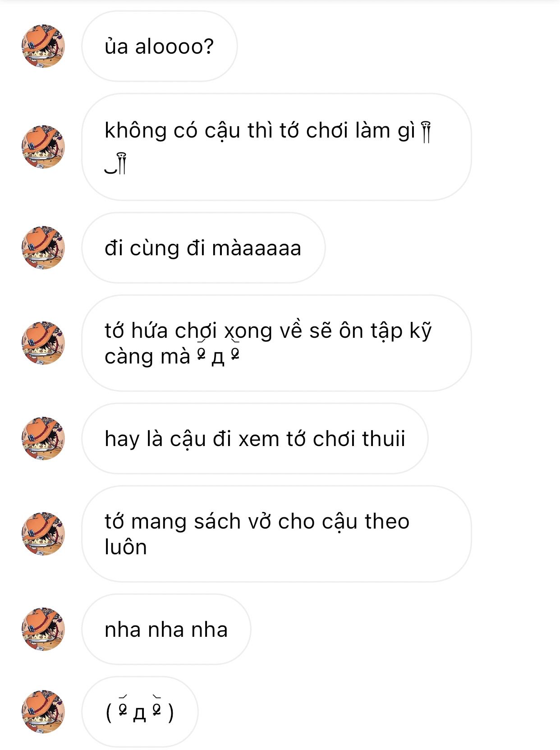Tap the word "thuii" in the chat
This screenshot has height=750, width=560.
(x=383, y=439)
